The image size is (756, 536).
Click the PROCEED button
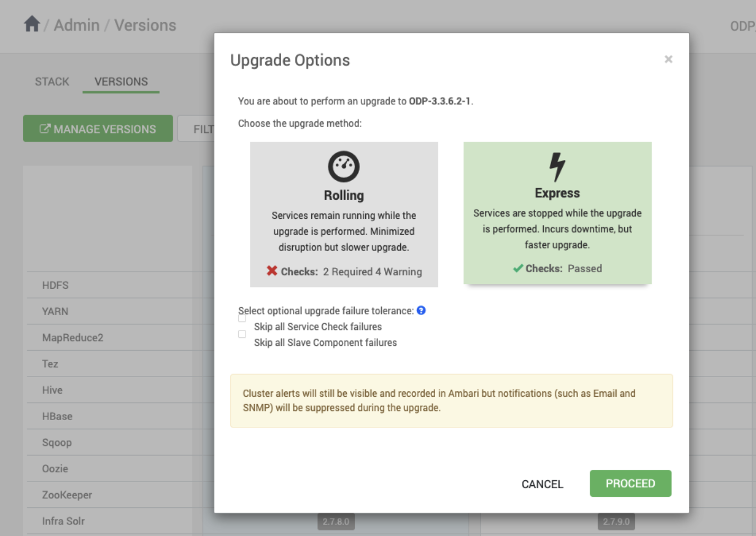point(631,483)
